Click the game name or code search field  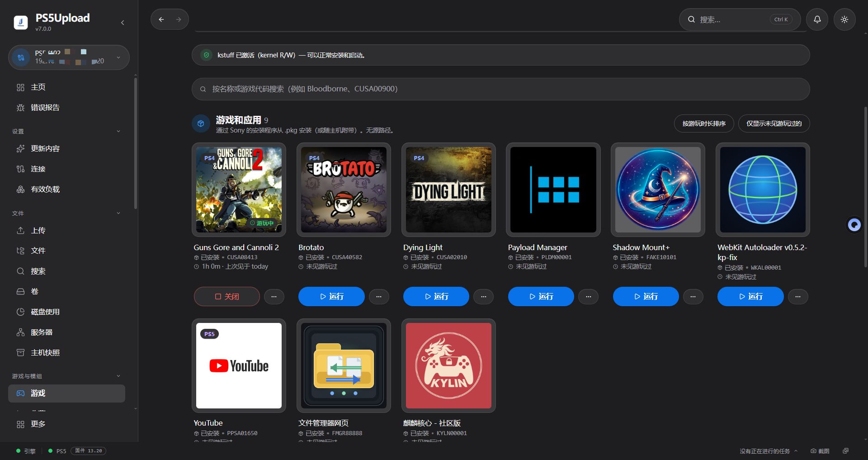pos(500,89)
